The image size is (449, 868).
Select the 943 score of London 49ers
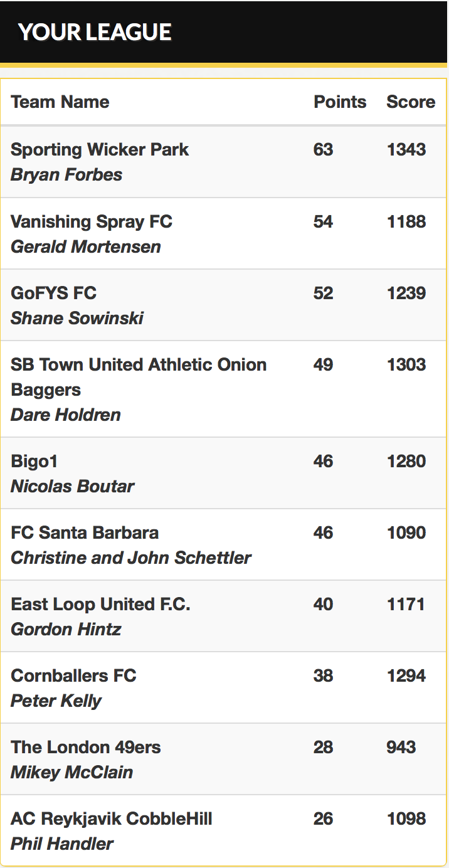[x=401, y=748]
